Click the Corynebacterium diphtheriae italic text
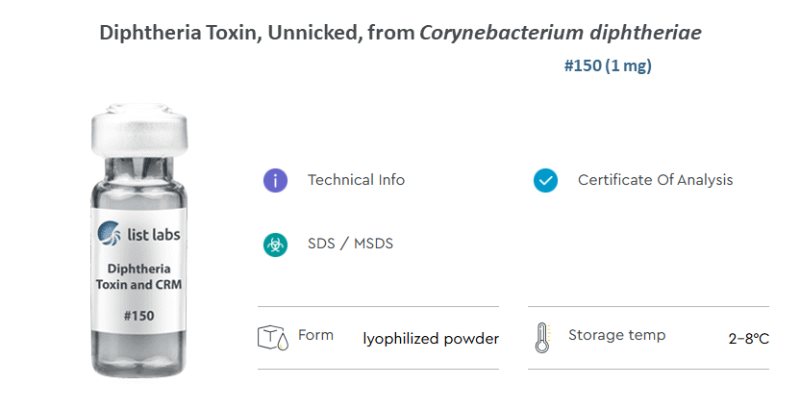 coord(560,33)
